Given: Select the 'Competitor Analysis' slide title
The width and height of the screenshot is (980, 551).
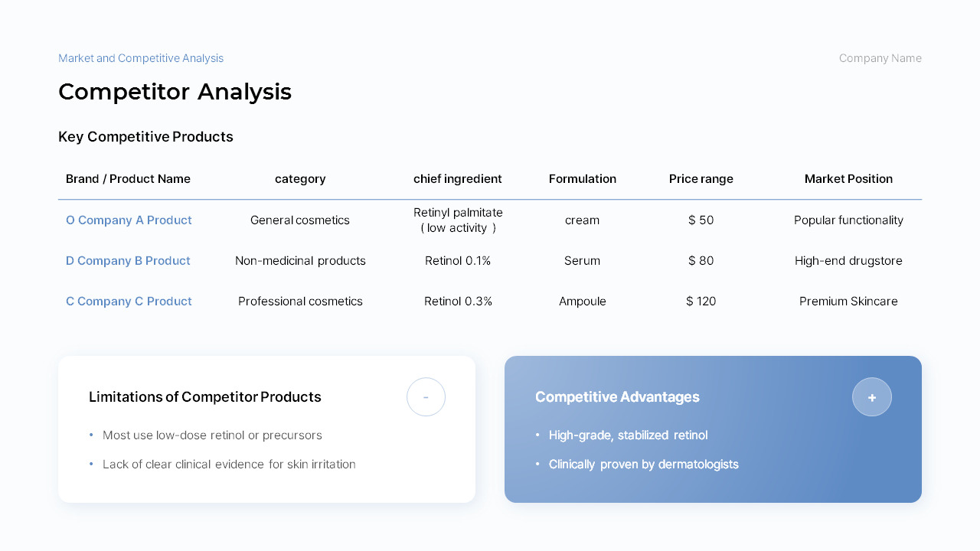Looking at the screenshot, I should 175,92.
